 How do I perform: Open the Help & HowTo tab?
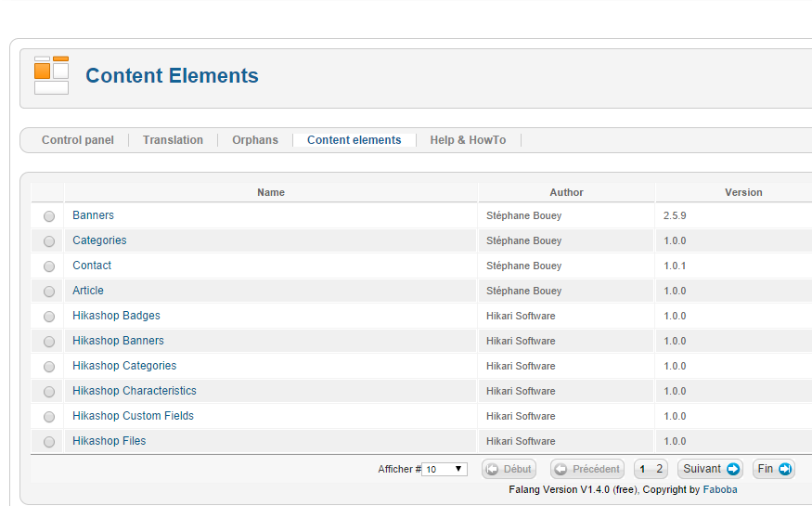[468, 140]
